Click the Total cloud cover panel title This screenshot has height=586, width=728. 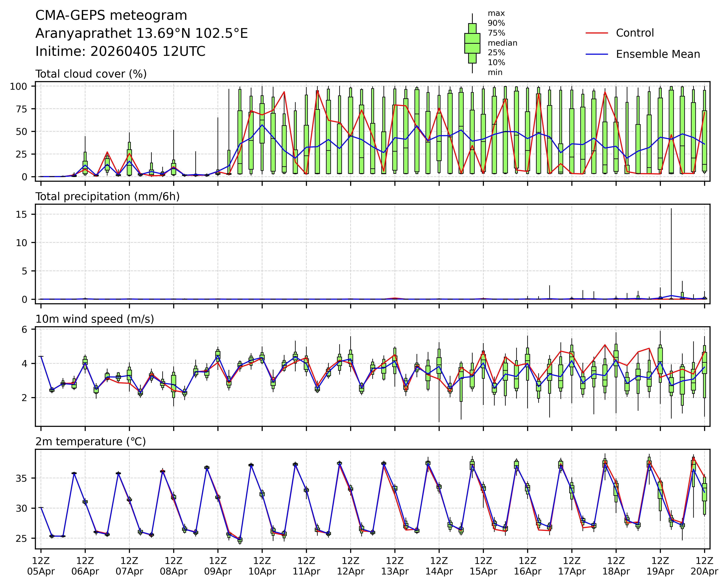[x=91, y=74]
